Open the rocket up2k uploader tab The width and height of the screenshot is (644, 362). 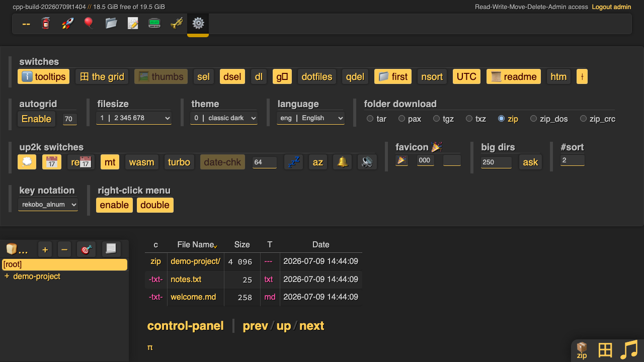pos(67,24)
